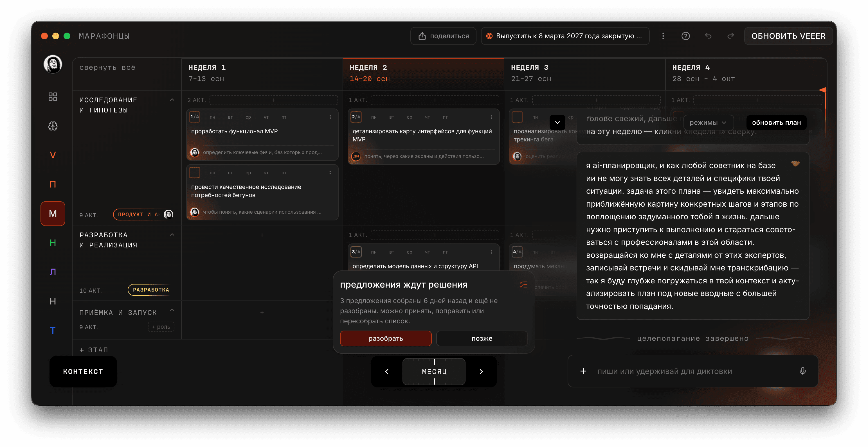The image size is (868, 447).
Task: Click the позже button in suggestions popup
Action: click(482, 338)
